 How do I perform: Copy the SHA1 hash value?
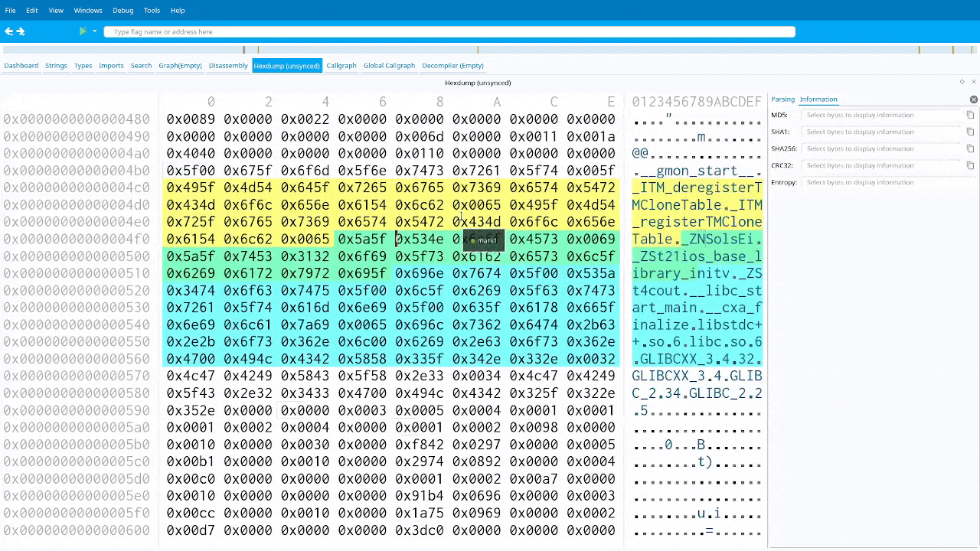(970, 132)
